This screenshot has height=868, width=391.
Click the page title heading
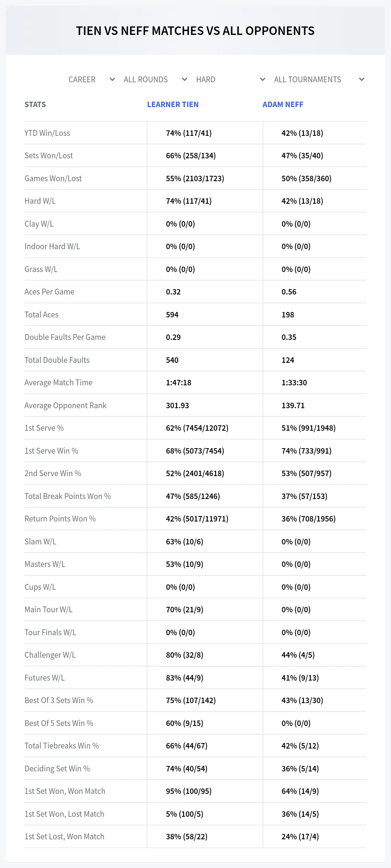195,31
